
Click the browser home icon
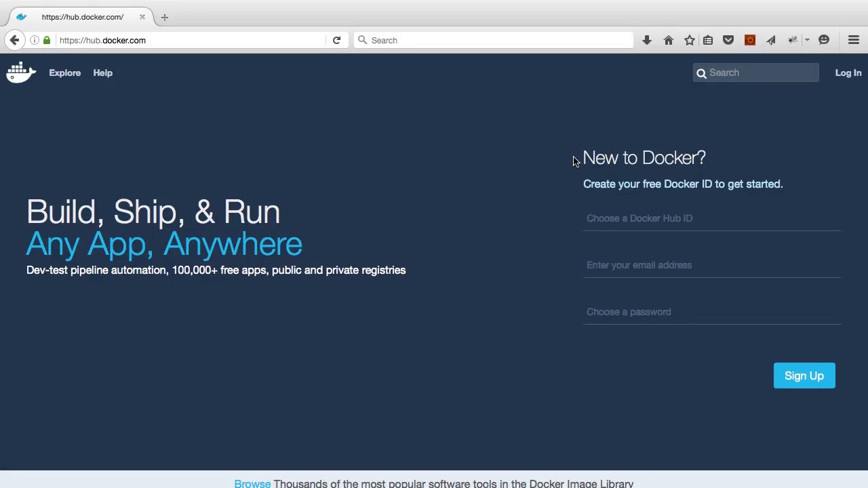(x=669, y=40)
